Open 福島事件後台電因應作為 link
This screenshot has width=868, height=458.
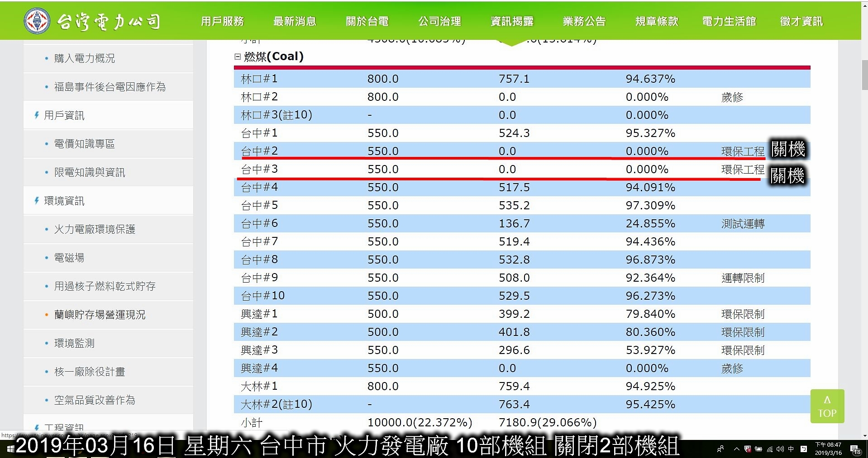110,87
